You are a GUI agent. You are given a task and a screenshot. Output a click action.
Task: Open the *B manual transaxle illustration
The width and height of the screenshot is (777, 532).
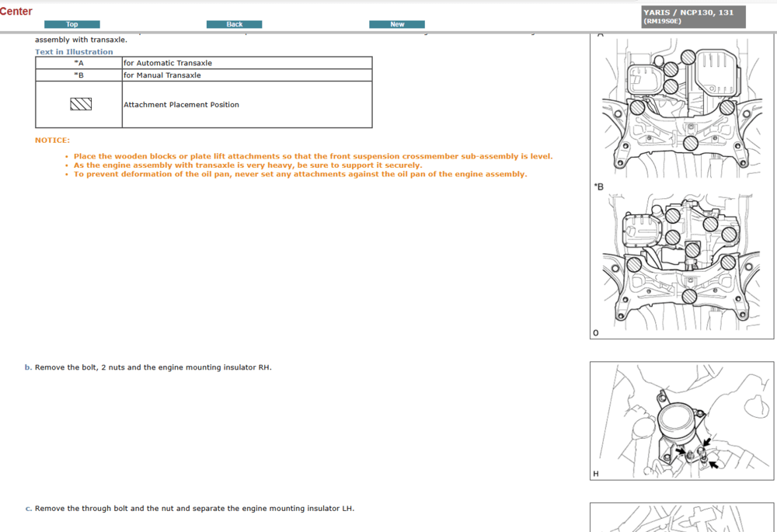681,260
